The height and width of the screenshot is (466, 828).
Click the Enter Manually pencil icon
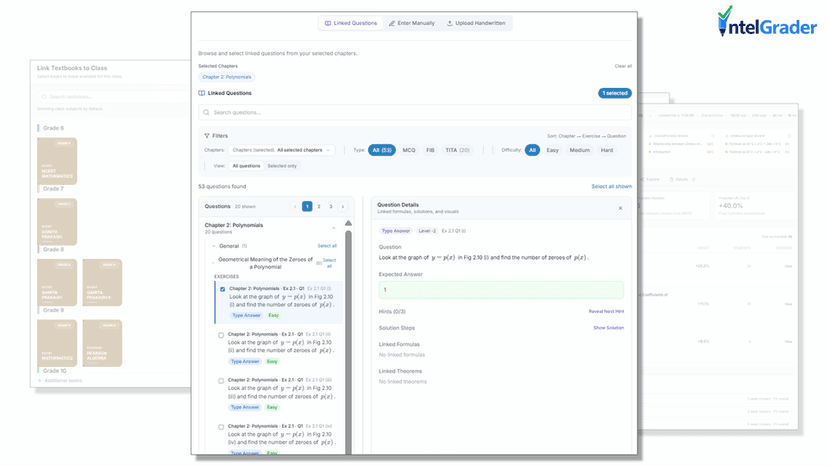click(391, 23)
